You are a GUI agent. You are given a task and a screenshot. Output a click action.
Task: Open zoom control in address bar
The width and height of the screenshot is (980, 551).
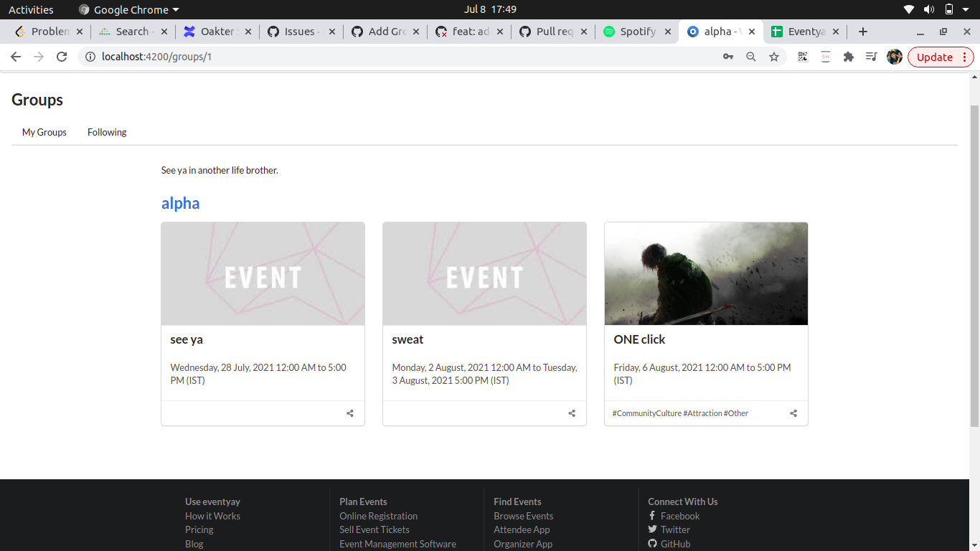[x=751, y=57]
